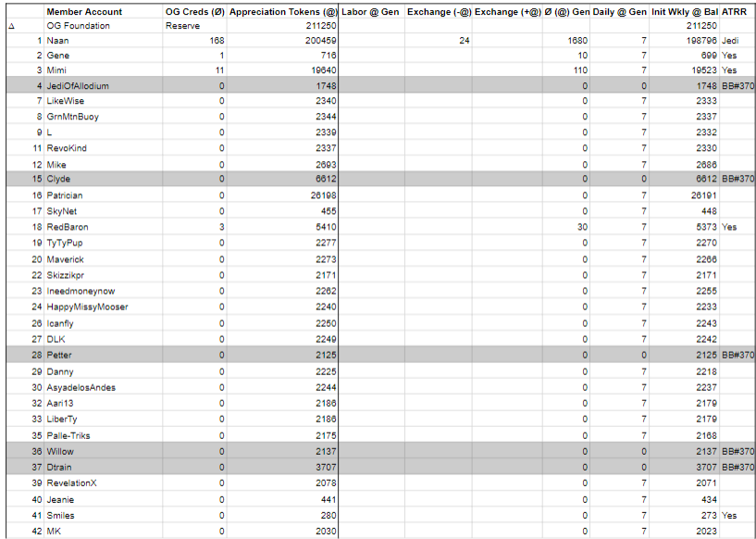Click the Exchange value 24 in Naan's row
The image size is (756, 539).
point(439,41)
